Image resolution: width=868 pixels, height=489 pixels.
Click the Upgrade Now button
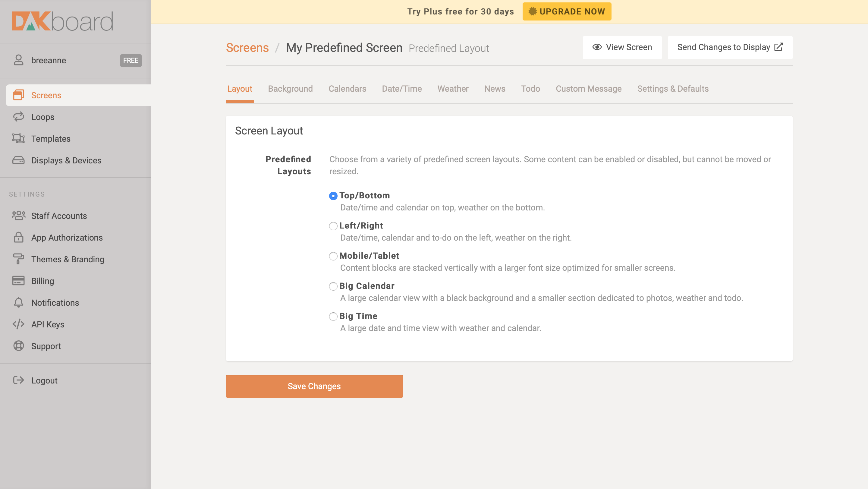click(x=567, y=11)
